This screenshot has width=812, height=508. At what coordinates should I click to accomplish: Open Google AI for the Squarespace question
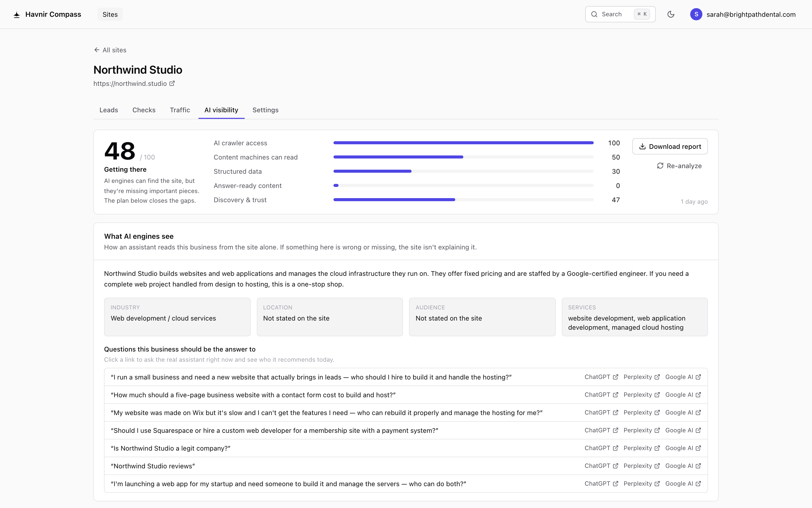683,430
